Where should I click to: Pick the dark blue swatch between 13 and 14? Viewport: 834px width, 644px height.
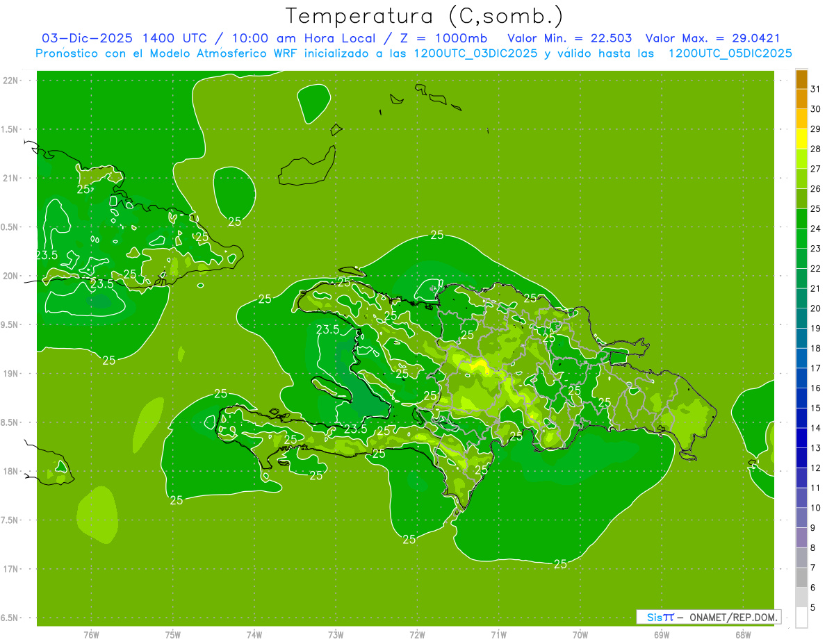(x=801, y=438)
